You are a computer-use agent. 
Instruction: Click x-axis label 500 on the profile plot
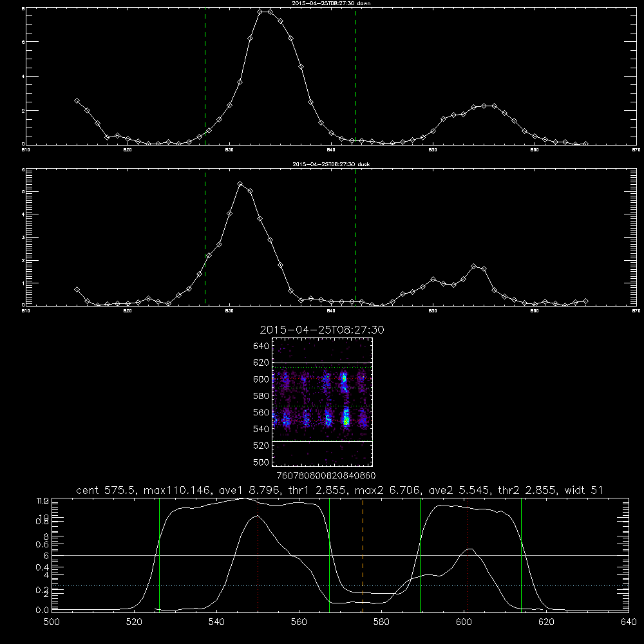(x=52, y=622)
